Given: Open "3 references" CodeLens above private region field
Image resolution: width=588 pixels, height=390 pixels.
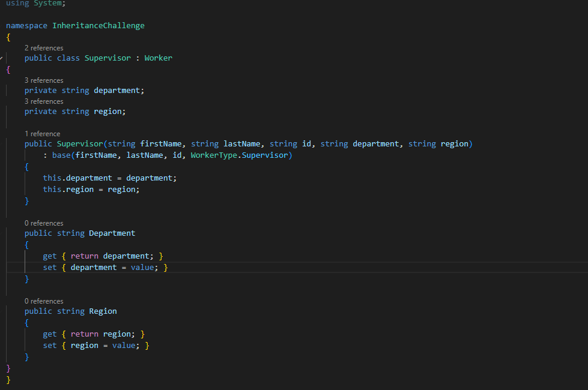Looking at the screenshot, I should tap(44, 101).
